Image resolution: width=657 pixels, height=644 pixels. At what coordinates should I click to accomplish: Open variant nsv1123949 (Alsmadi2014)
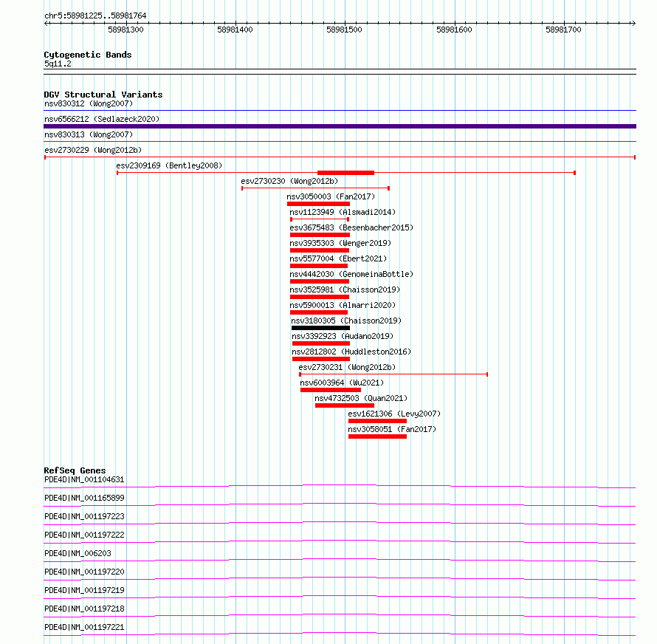(x=343, y=212)
